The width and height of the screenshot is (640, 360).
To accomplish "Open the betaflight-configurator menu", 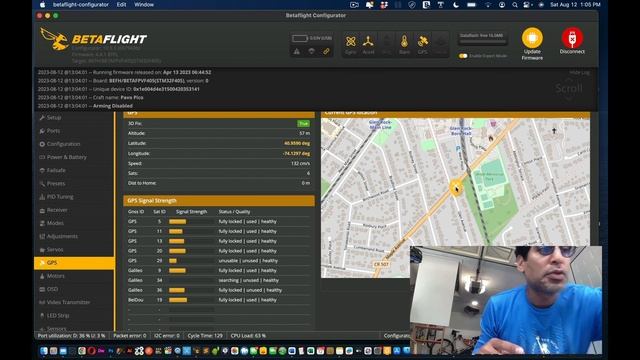I will [81, 4].
